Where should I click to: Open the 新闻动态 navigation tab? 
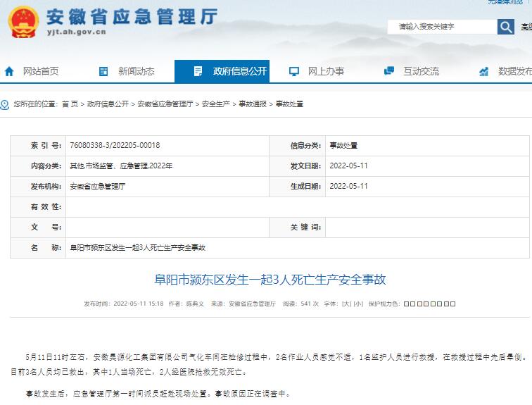click(x=136, y=71)
